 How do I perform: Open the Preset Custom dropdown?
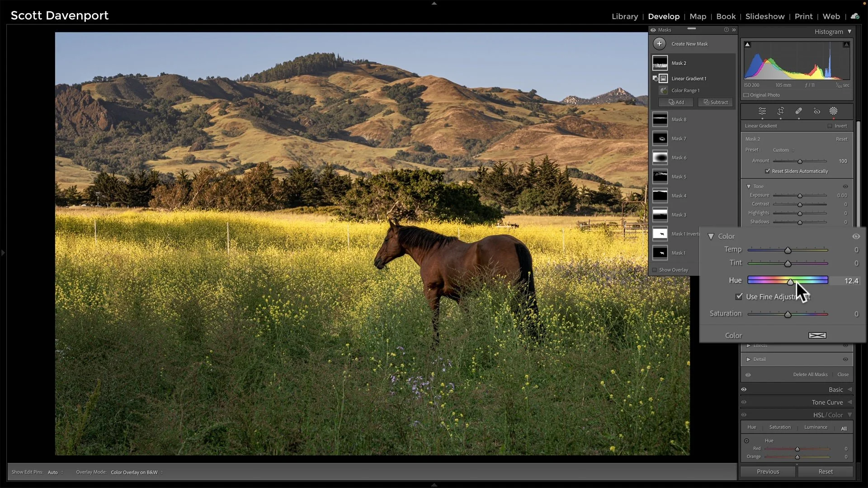click(782, 150)
